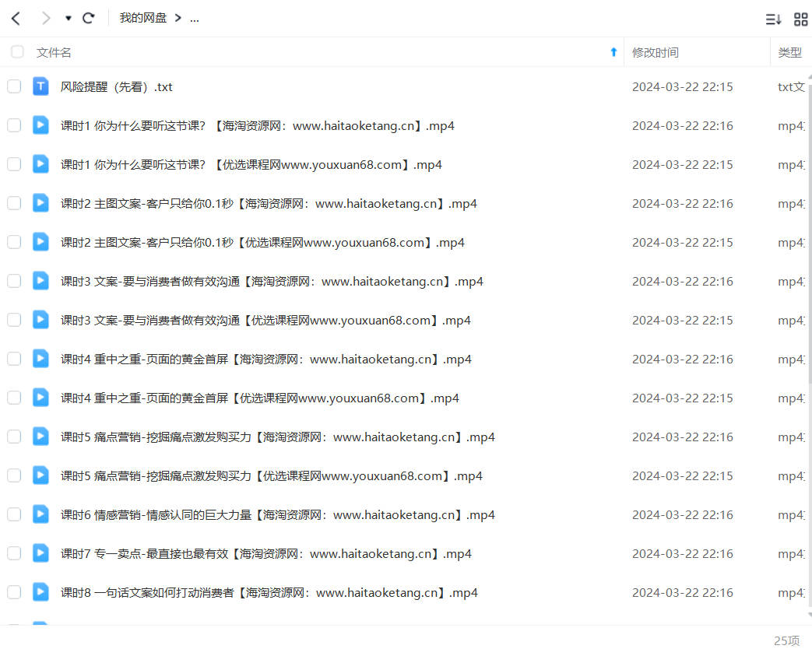The width and height of the screenshot is (812, 656).
Task: Click 2024-03-22 22:15 time of 风险提醒 row
Action: pos(683,87)
